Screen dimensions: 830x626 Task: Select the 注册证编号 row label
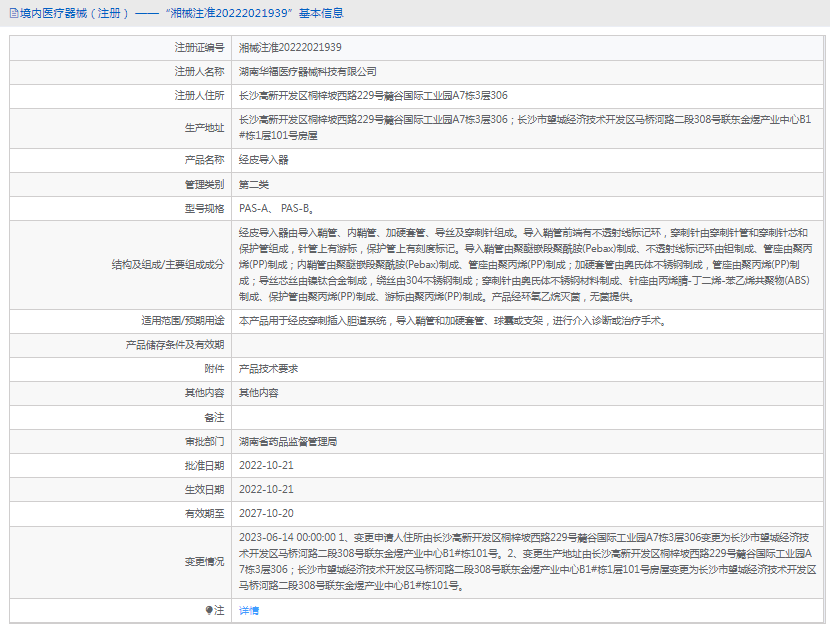click(200, 48)
